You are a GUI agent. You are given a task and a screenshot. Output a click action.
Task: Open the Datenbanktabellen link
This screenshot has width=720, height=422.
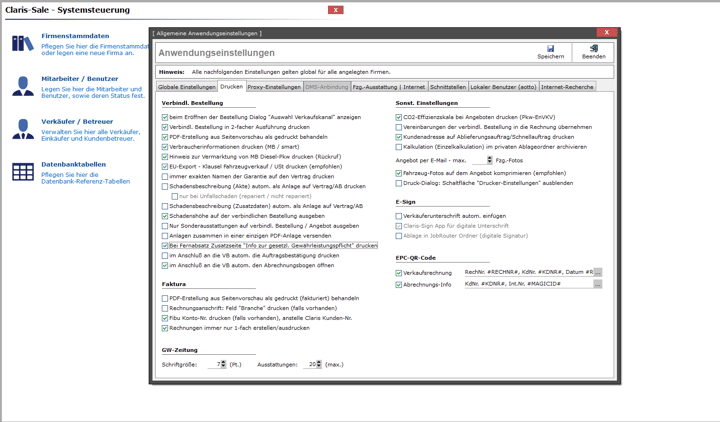coord(73,164)
